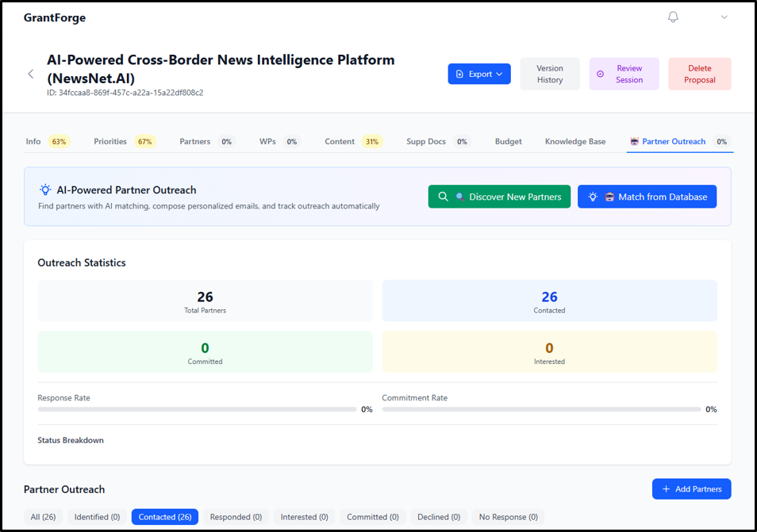Toggle the Responded (0) filter

point(236,516)
